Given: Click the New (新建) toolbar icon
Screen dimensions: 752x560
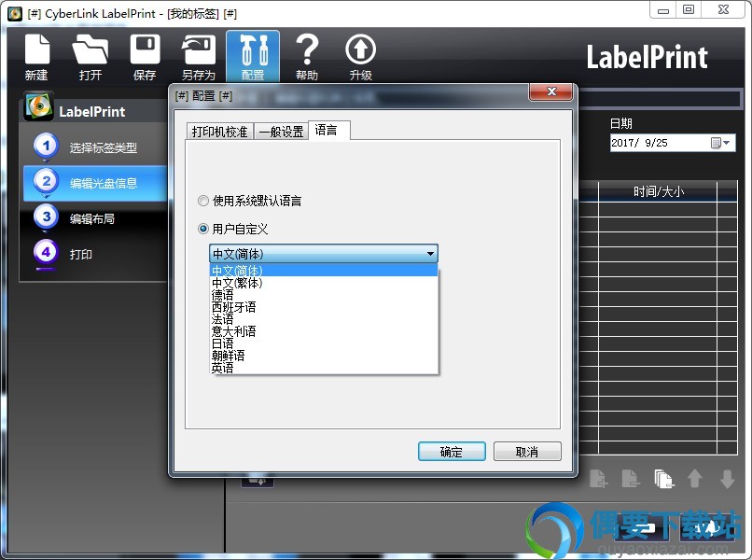Looking at the screenshot, I should click(x=37, y=57).
